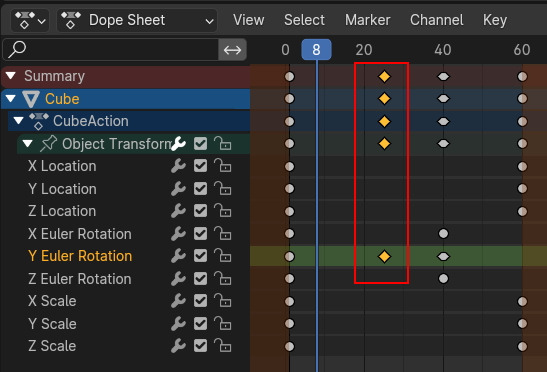Open the Dope Sheet mode dropdown
This screenshot has width=547, height=372.
tap(137, 21)
